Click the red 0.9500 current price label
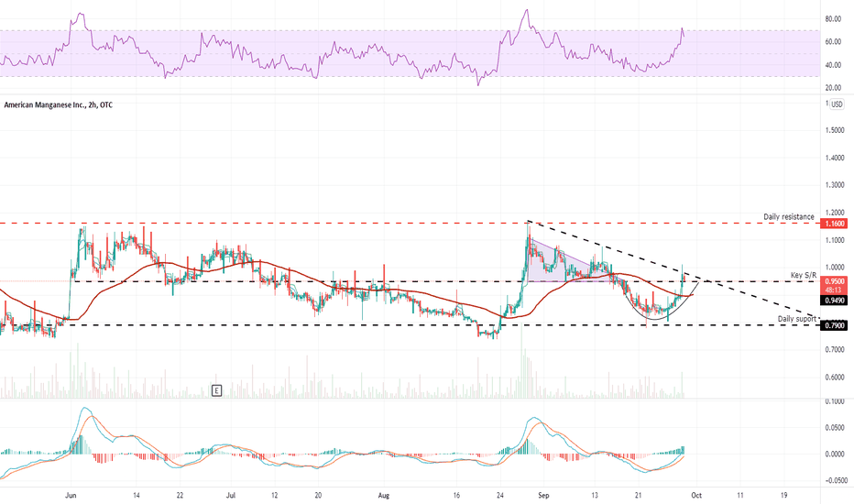 click(x=835, y=281)
